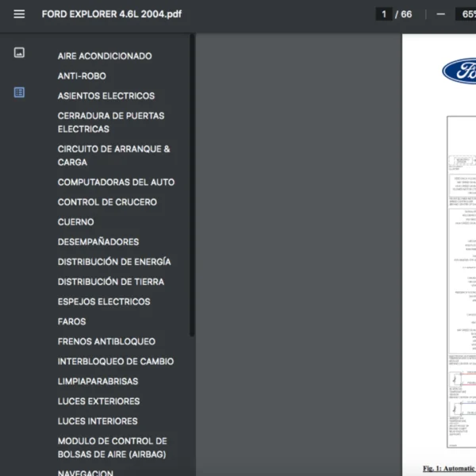This screenshot has height=476, width=476.
Task: Go to CUERNO section
Action: coord(76,222)
